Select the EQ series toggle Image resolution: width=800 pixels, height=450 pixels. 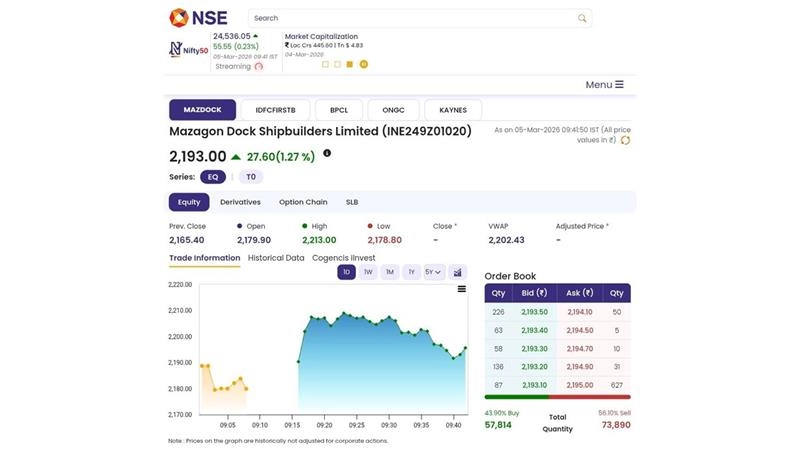[212, 177]
